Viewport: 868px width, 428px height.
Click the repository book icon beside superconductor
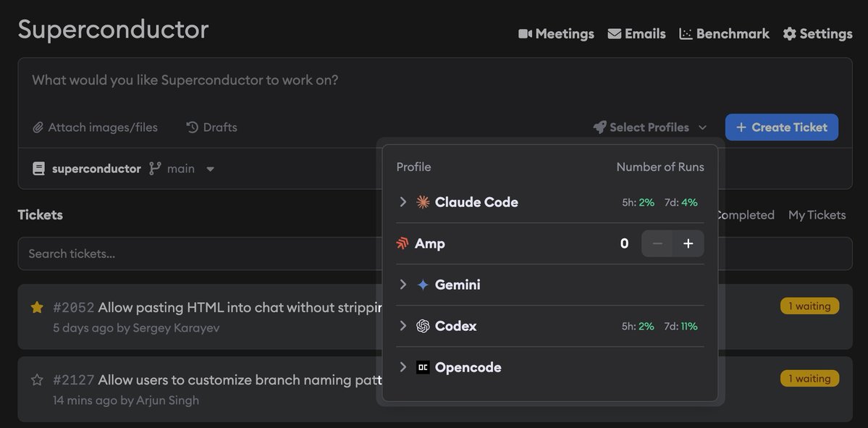click(39, 168)
